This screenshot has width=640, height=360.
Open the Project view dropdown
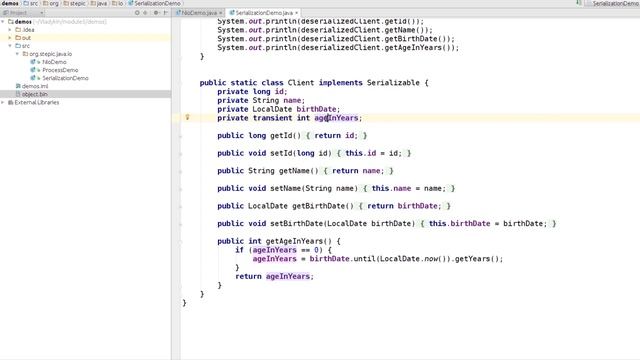click(x=23, y=13)
